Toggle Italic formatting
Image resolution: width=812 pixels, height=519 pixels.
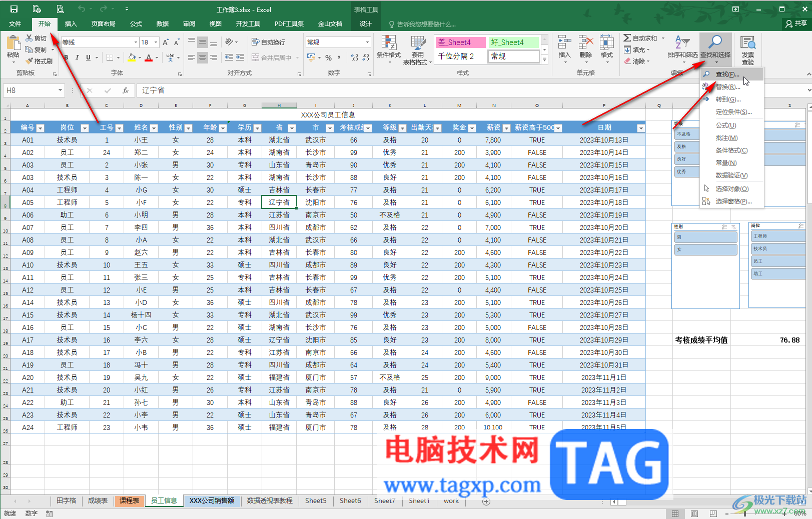(x=77, y=57)
